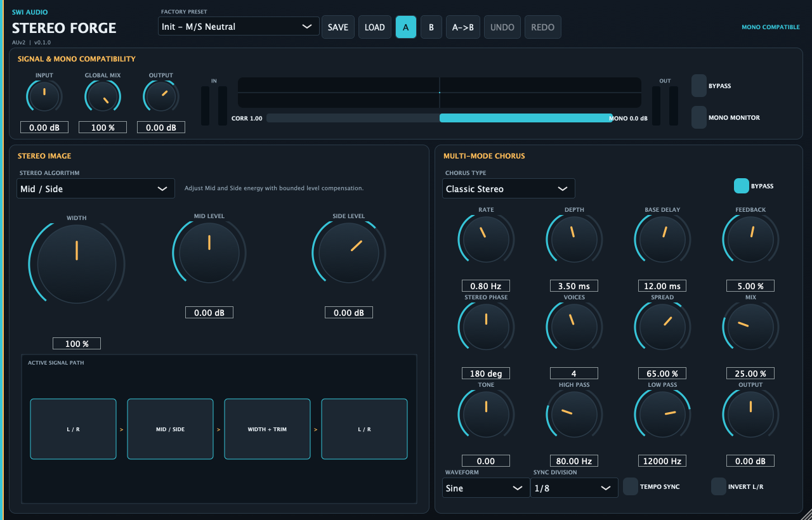Click the Voices knob
The width and height of the screenshot is (812, 520).
574,327
